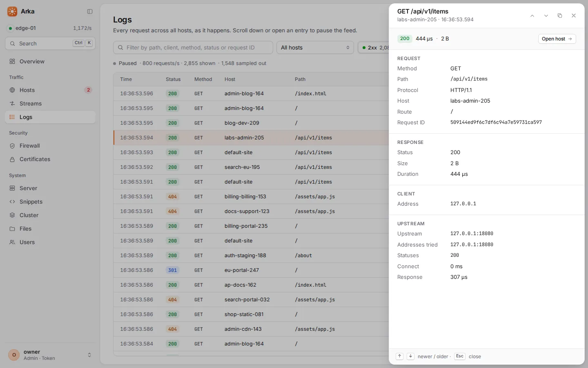
Task: Click Open host button
Action: (557, 39)
